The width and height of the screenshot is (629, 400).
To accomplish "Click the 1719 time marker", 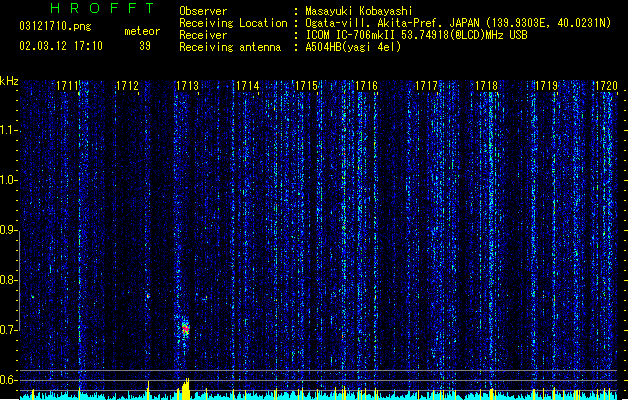I will [x=546, y=86].
